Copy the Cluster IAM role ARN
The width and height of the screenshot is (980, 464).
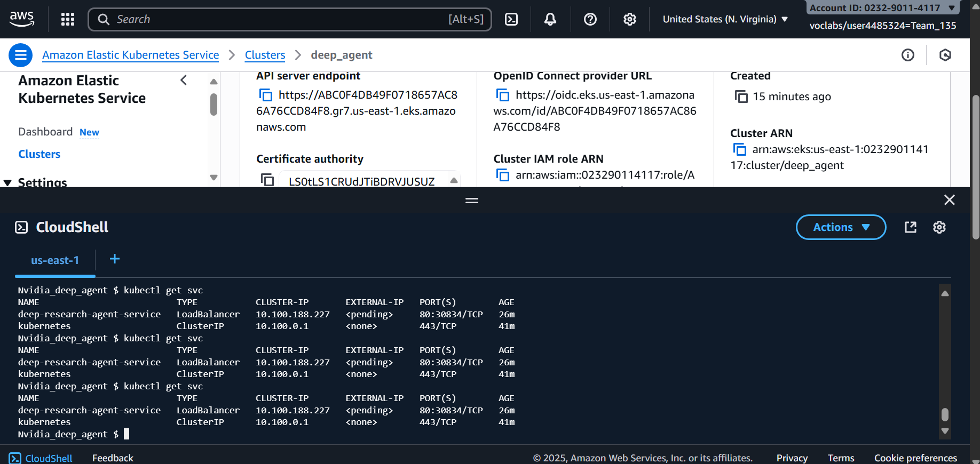[x=503, y=175]
